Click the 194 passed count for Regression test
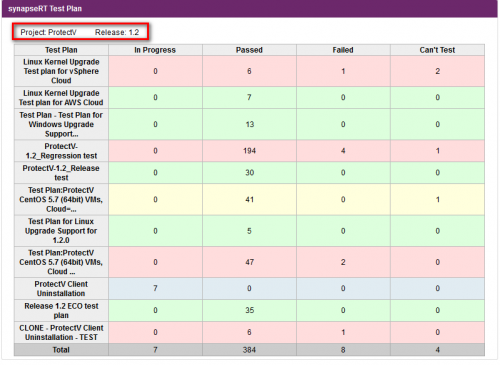This screenshot has width=500, height=365. pos(249,151)
